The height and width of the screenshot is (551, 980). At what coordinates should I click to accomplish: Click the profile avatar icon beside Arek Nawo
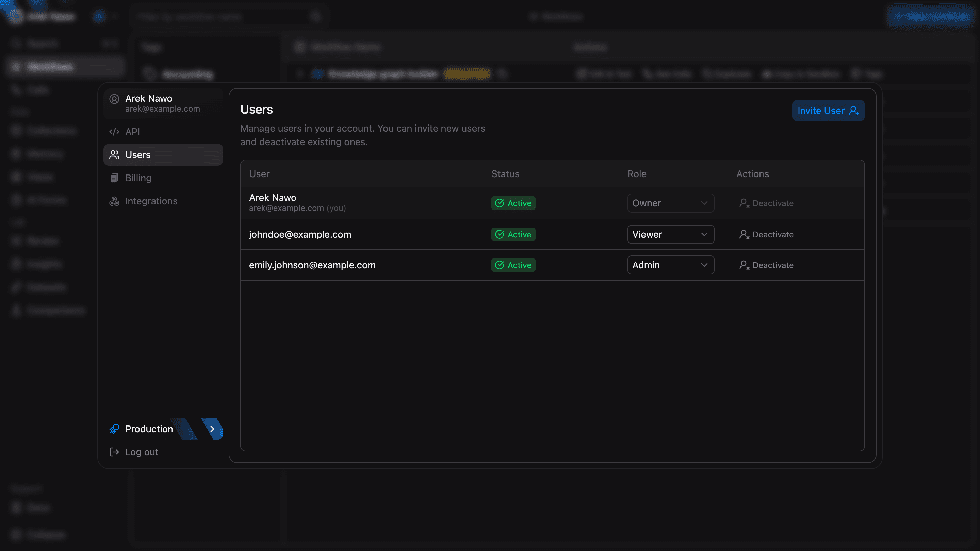(114, 99)
